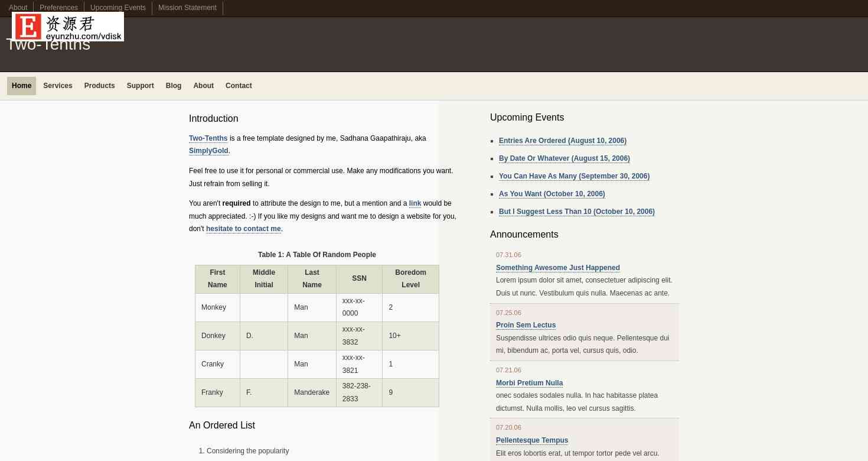The width and height of the screenshot is (868, 461).
Task: Open 'Morbi Pretium Nulla' announcement
Action: click(x=530, y=383)
